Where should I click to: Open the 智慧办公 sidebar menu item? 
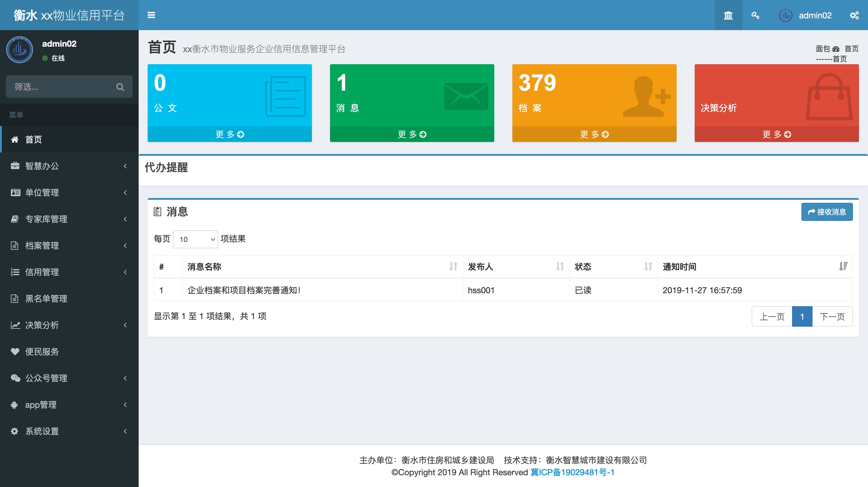click(69, 166)
